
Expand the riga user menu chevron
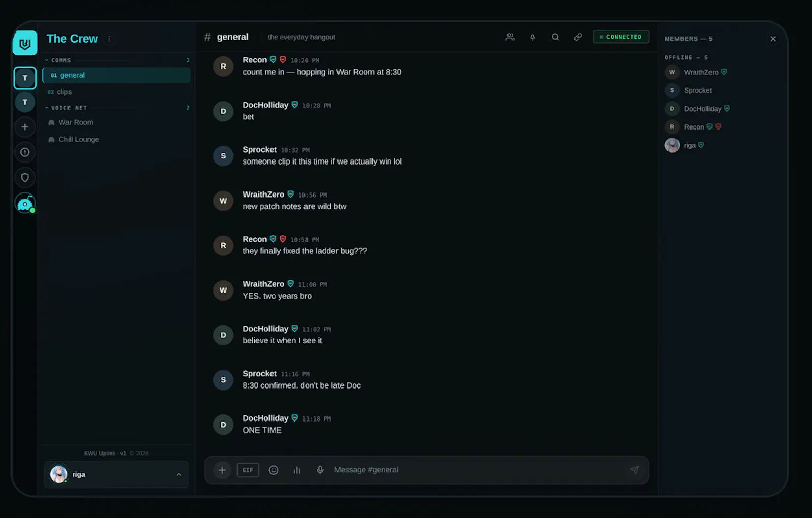[179, 475]
